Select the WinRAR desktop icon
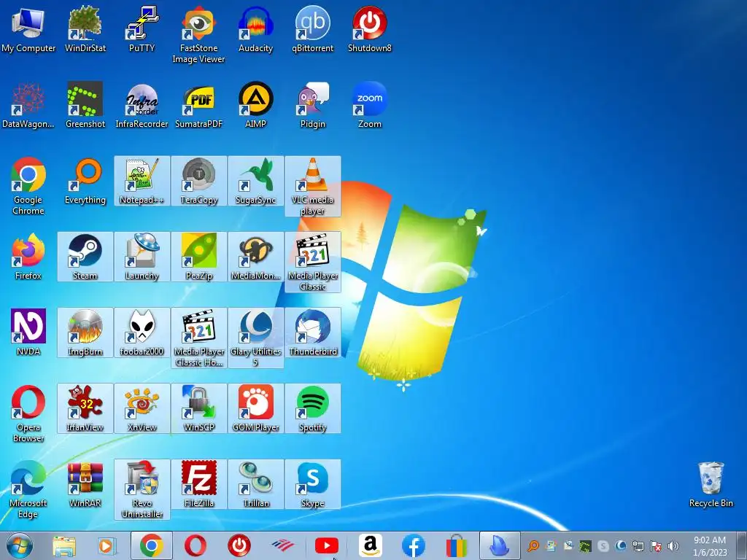The height and width of the screenshot is (560, 747). pos(85,484)
